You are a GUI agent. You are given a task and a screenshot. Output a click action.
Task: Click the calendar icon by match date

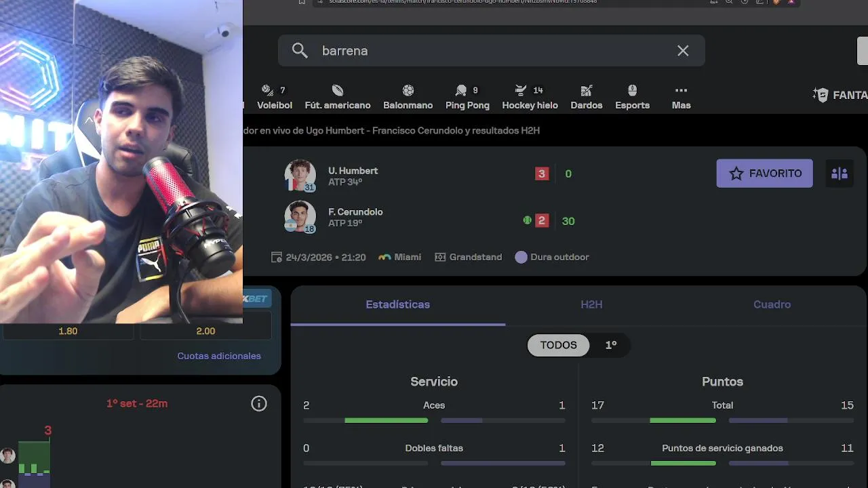tap(277, 258)
